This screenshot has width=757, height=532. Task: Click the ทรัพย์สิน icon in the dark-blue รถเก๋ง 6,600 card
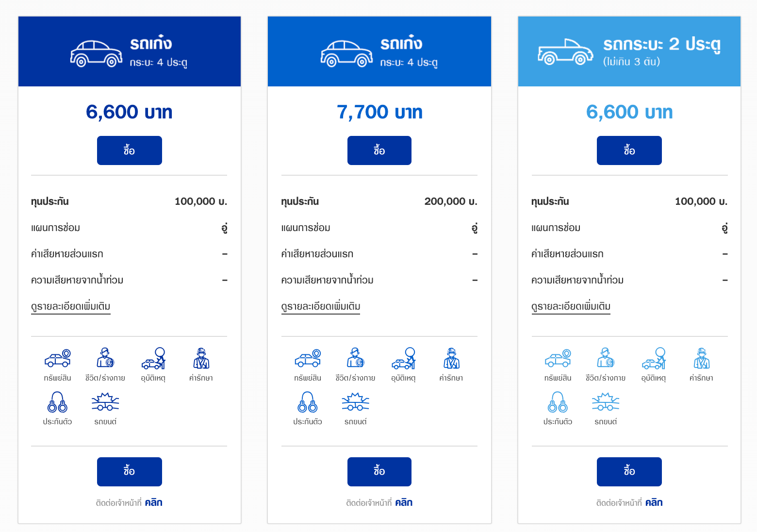58,358
